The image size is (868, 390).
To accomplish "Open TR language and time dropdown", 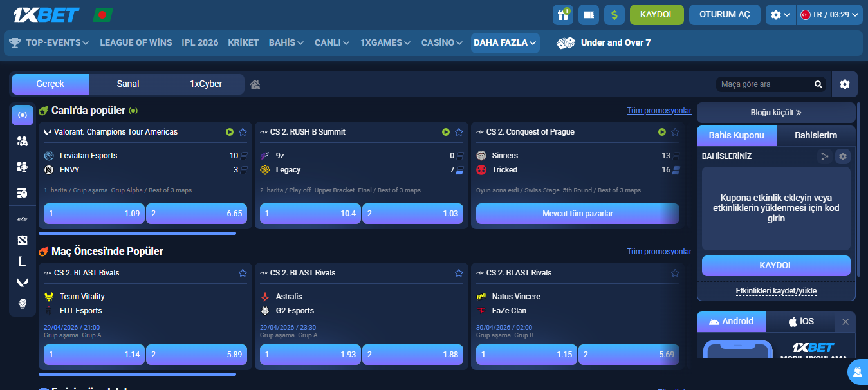I will [829, 14].
